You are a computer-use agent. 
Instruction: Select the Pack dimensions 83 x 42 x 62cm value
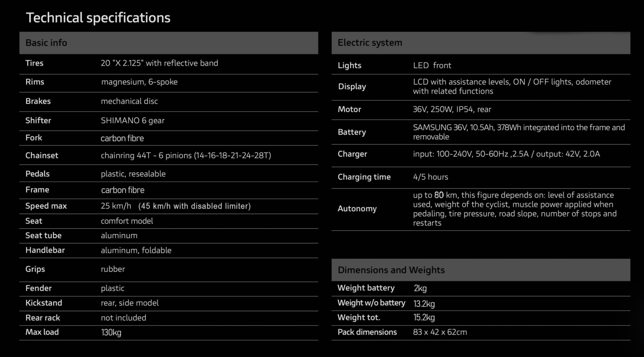[x=440, y=332]
